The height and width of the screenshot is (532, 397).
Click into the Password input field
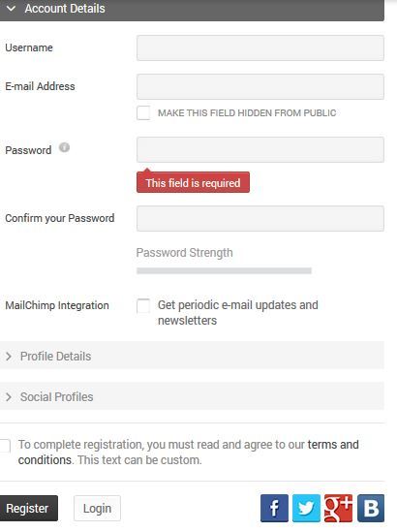coord(260,149)
